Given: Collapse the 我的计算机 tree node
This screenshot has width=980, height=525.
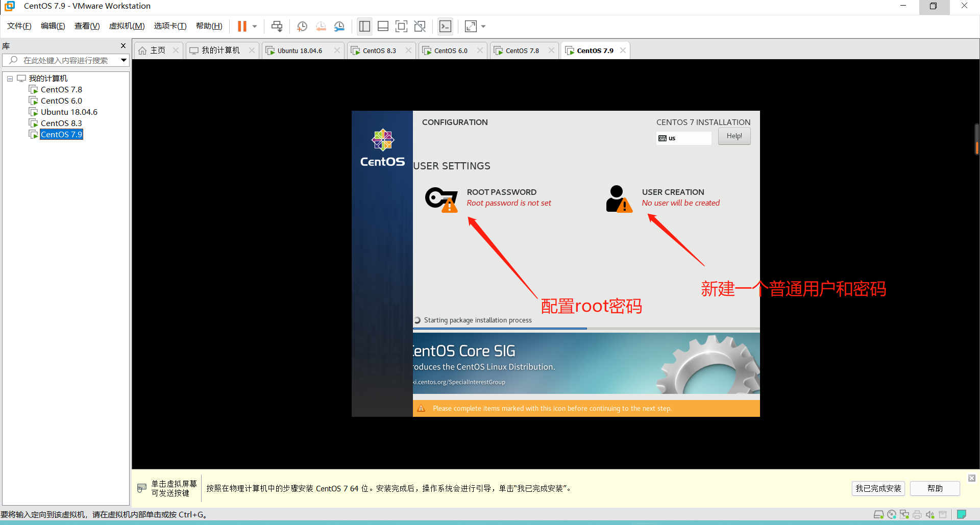Looking at the screenshot, I should (x=10, y=79).
